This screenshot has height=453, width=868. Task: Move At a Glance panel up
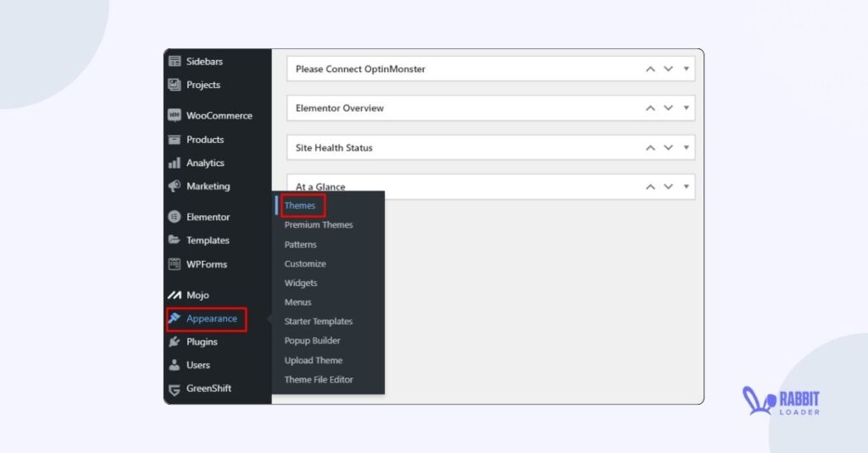point(650,187)
